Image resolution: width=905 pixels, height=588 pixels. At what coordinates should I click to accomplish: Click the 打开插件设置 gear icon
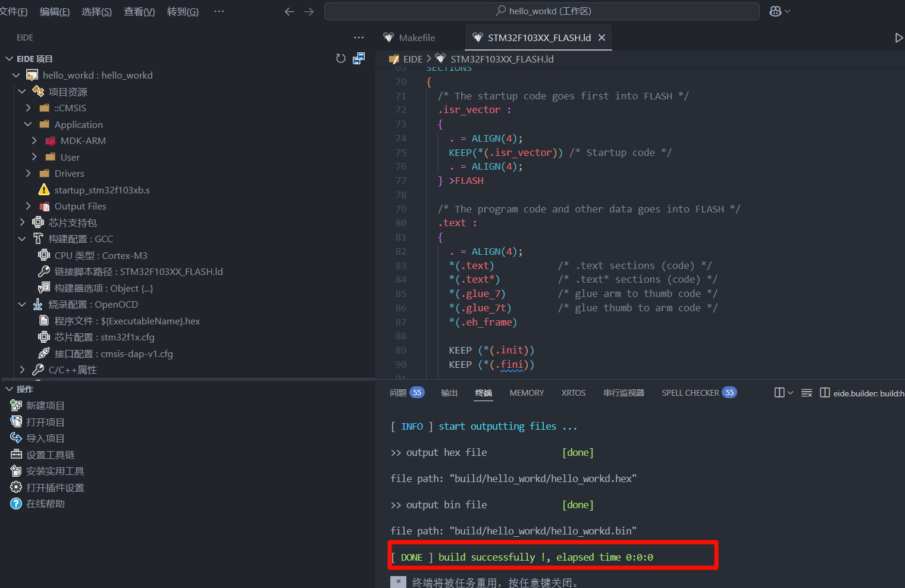click(16, 487)
